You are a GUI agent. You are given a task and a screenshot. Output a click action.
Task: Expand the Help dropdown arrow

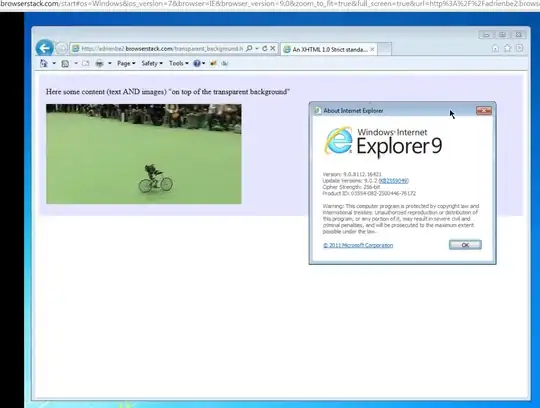[204, 63]
